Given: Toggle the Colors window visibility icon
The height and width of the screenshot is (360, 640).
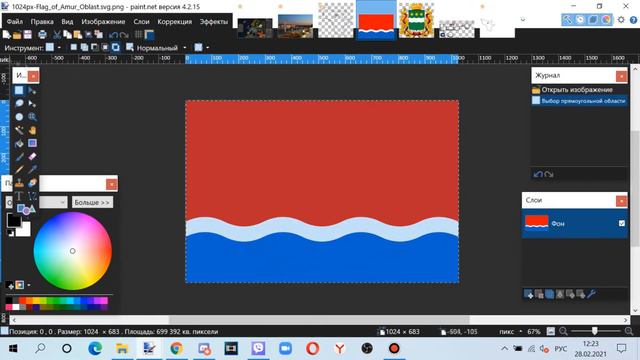Looking at the screenshot, I should coord(606,20).
